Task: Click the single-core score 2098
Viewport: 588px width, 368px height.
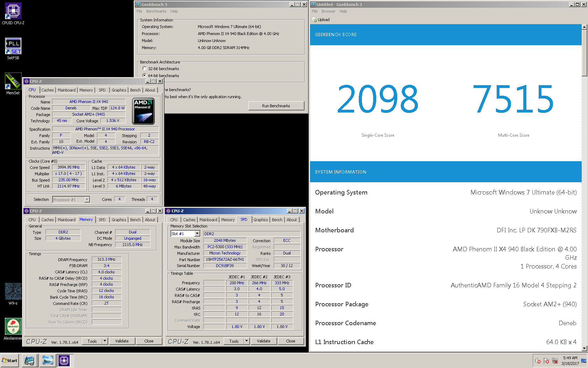Action: click(x=378, y=99)
